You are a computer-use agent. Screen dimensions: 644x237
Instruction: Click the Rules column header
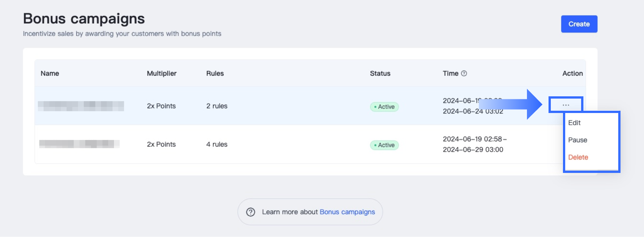(215, 74)
